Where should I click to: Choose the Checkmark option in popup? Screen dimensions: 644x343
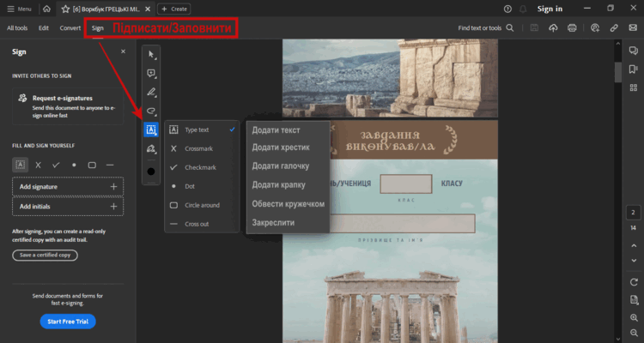click(202, 167)
